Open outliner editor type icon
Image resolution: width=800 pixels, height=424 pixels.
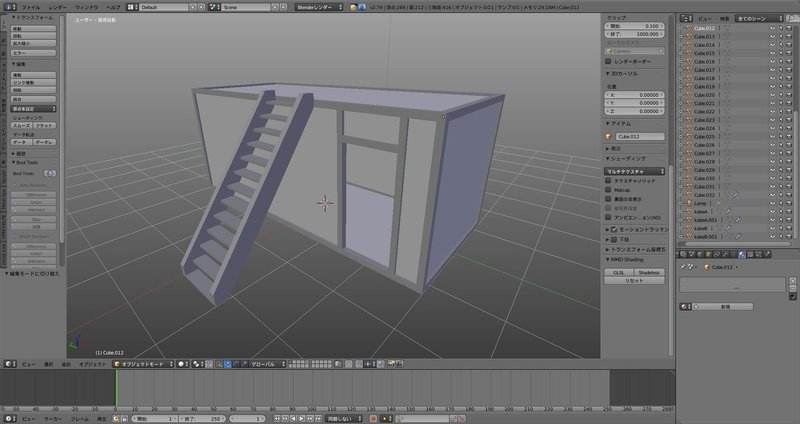(686, 18)
